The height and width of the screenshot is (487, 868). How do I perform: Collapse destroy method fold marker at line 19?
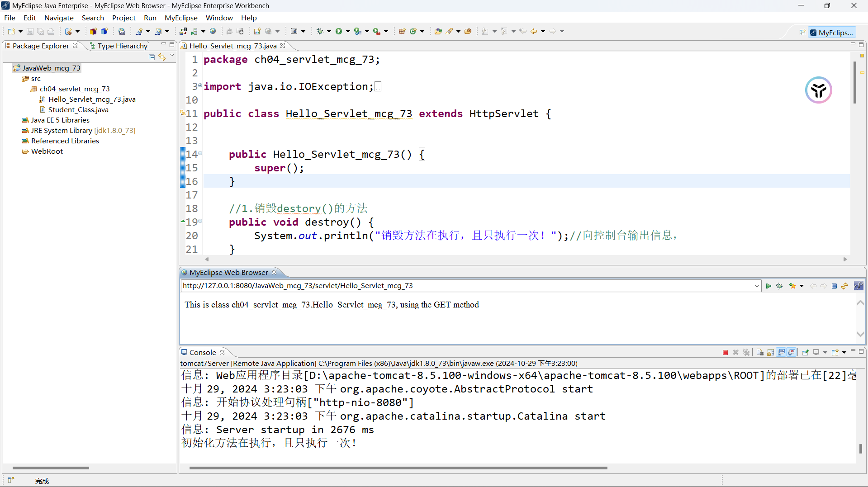tap(200, 221)
